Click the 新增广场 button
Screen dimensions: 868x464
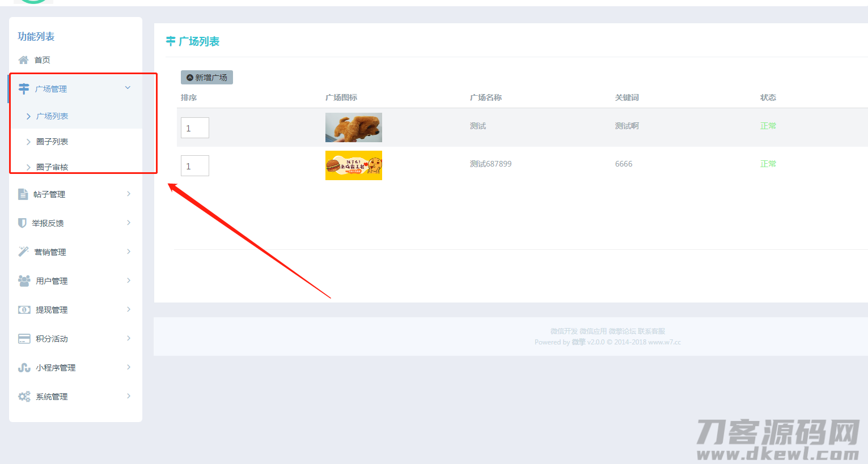(207, 78)
